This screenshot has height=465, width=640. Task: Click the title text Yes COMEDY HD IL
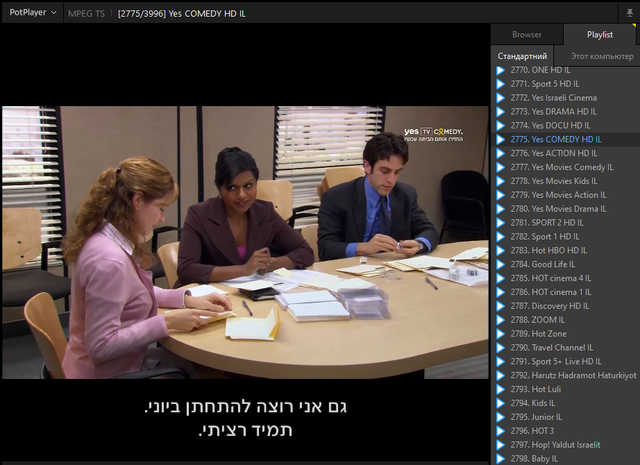coord(207,13)
